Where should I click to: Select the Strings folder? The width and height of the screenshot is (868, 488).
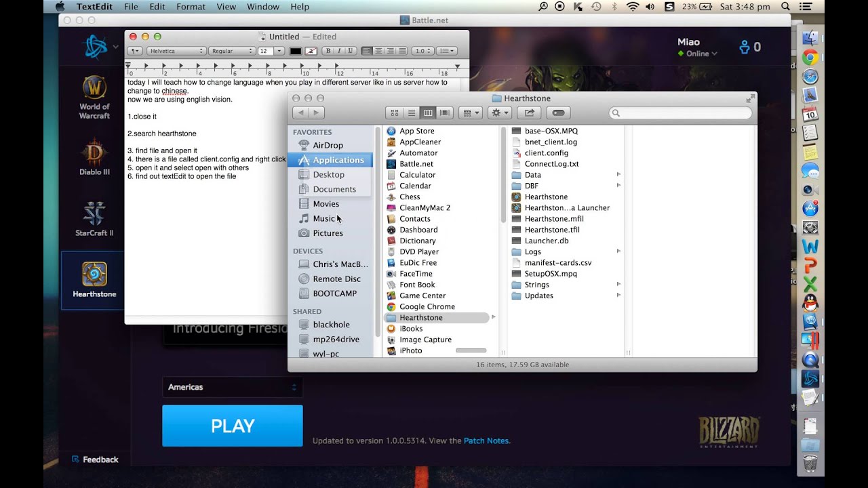(530, 285)
